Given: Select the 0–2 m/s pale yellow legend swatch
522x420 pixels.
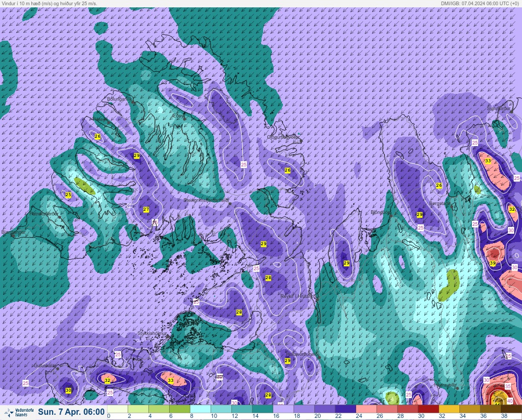Looking at the screenshot, I should click(x=117, y=409).
